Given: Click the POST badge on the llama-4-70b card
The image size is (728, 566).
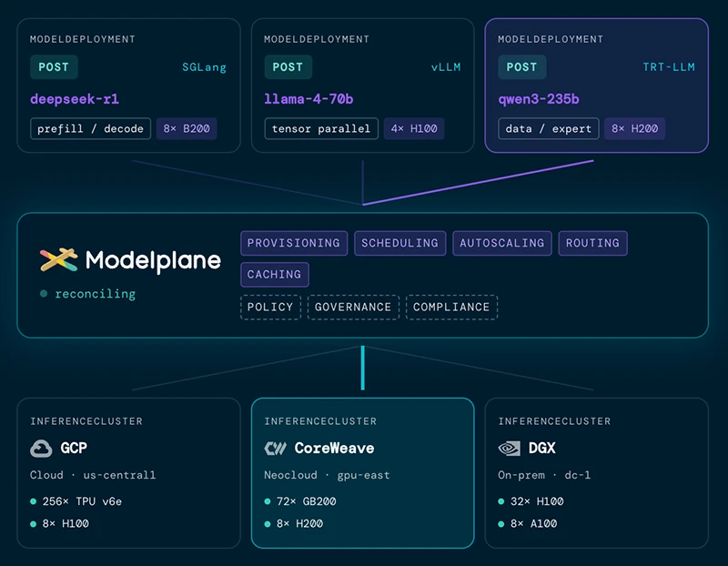Looking at the screenshot, I should pos(288,67).
